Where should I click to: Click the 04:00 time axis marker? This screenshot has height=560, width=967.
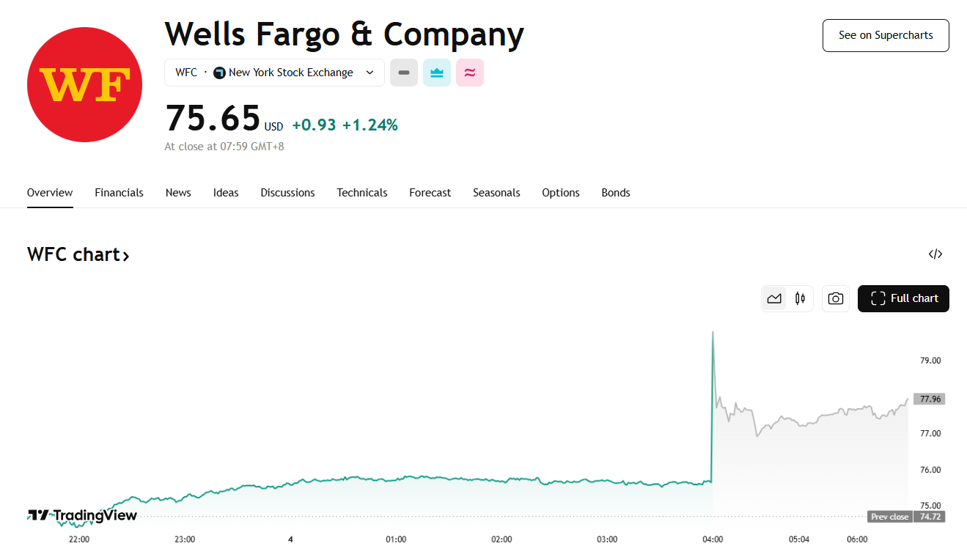tap(713, 539)
